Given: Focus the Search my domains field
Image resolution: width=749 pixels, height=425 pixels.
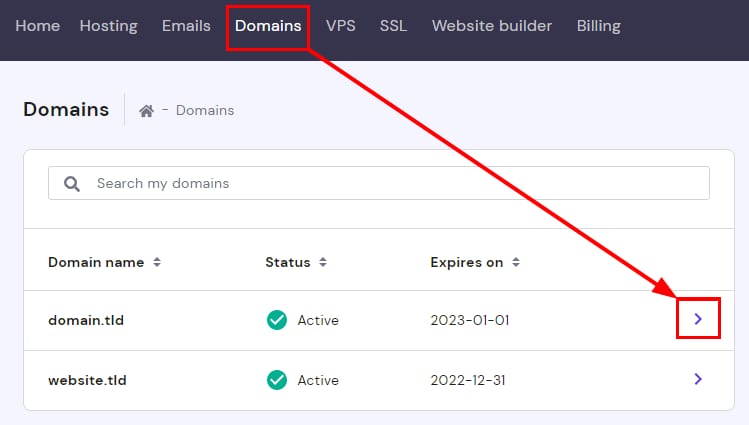Looking at the screenshot, I should pos(390,184).
